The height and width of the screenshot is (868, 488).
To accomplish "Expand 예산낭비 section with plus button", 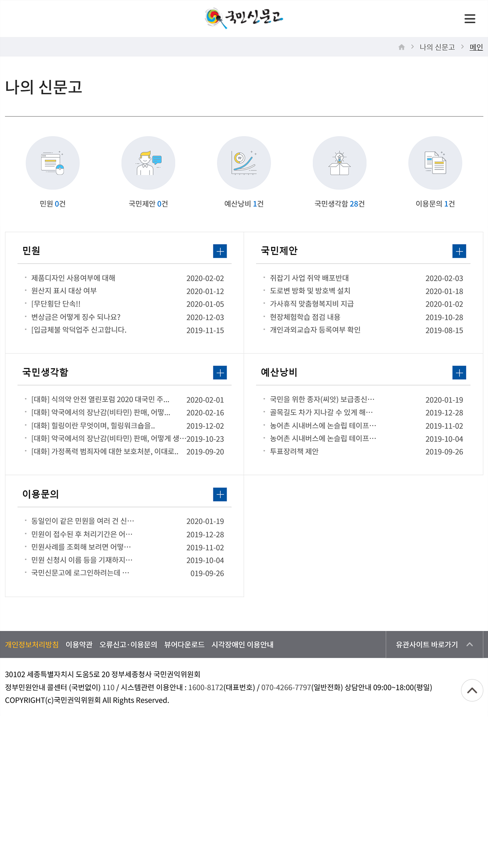I will coord(459,373).
